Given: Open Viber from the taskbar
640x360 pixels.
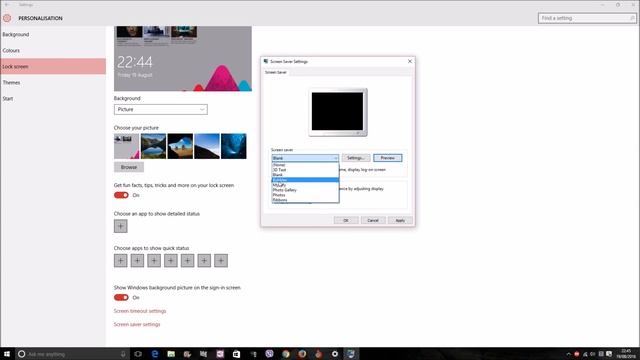Looking at the screenshot, I should [x=269, y=354].
